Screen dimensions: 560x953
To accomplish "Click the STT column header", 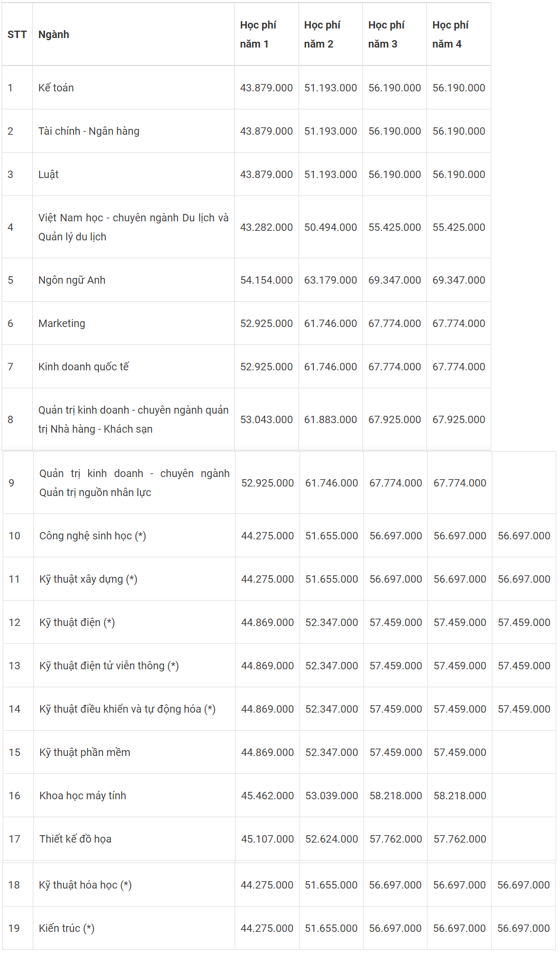I will point(17,34).
